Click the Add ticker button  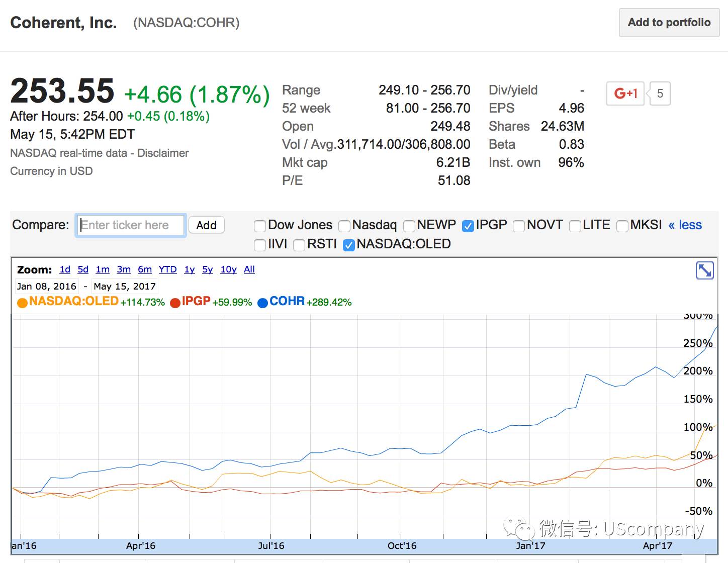point(206,225)
